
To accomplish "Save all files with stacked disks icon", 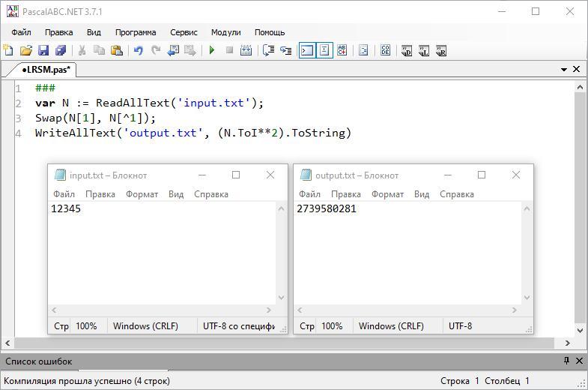I will coord(61,50).
